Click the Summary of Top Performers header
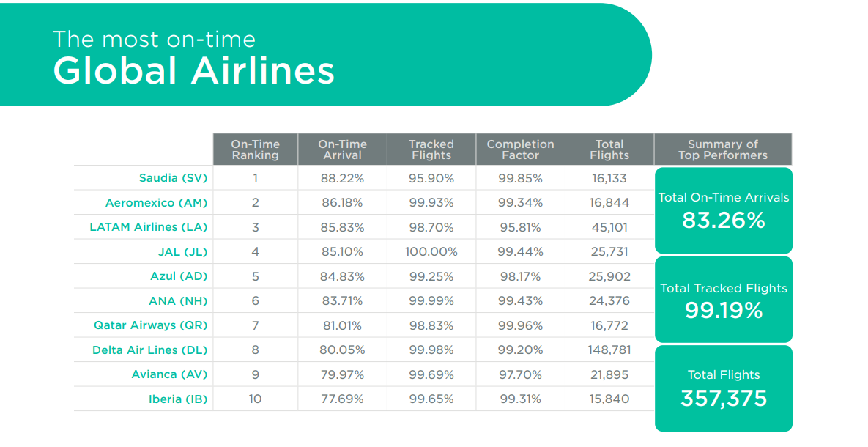 coord(722,149)
